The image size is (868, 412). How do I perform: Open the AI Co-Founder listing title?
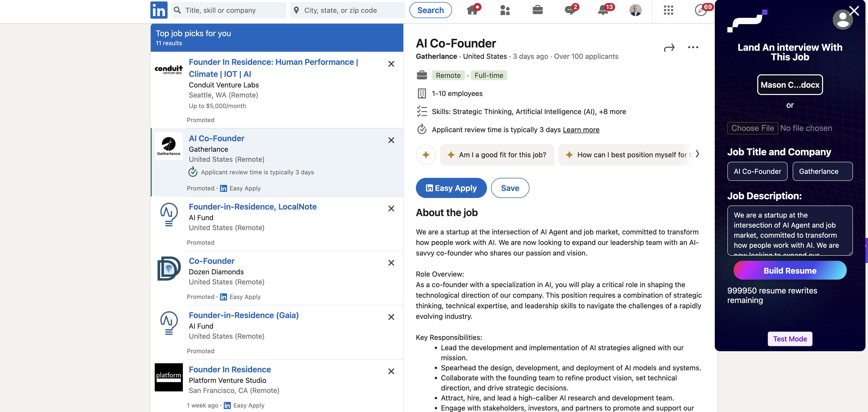[x=216, y=139]
